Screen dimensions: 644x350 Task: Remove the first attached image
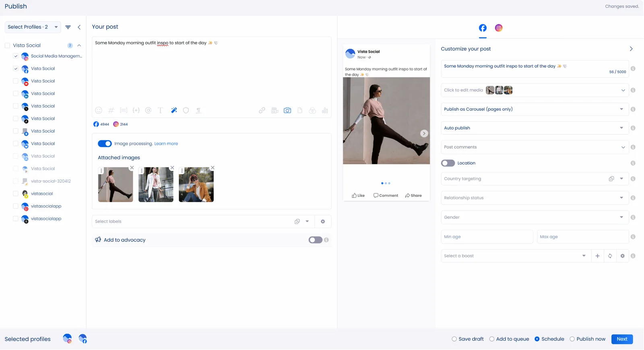point(132,168)
